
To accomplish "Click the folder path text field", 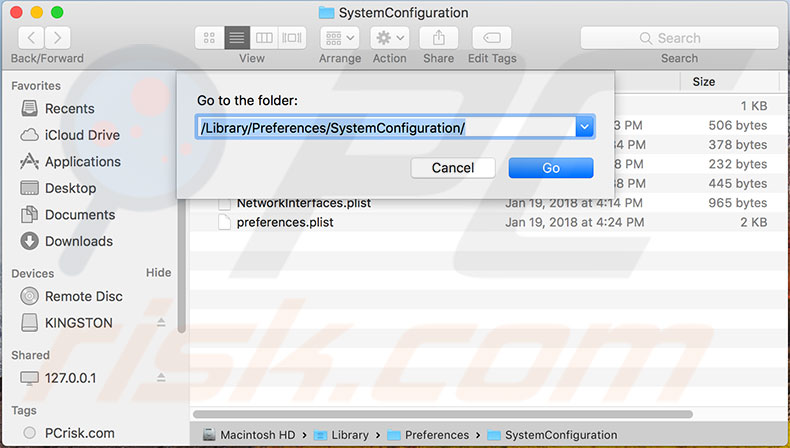I will (385, 127).
